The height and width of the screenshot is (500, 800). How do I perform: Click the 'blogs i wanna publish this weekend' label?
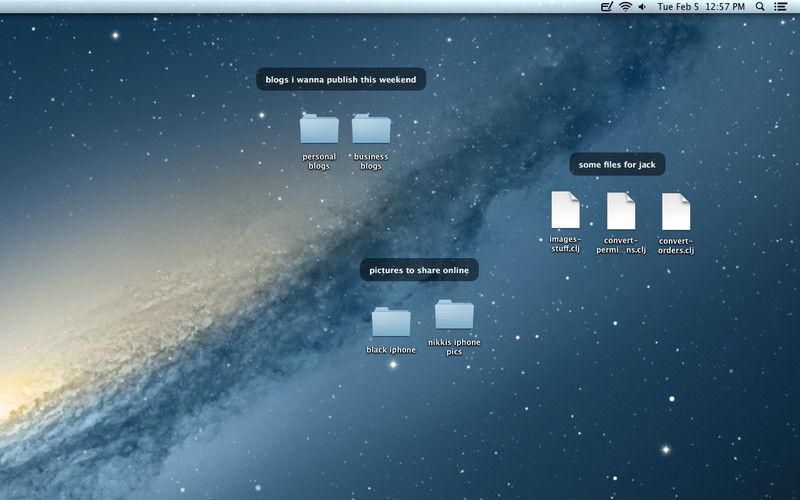(x=341, y=79)
